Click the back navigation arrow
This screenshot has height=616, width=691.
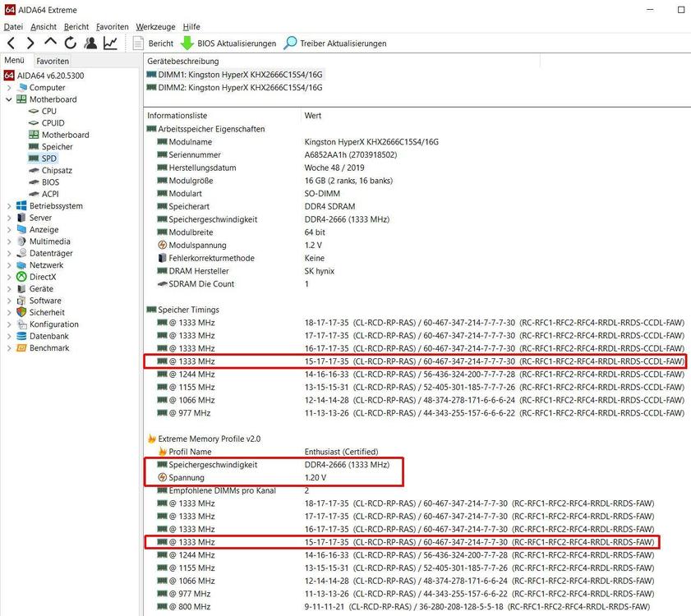click(x=11, y=43)
